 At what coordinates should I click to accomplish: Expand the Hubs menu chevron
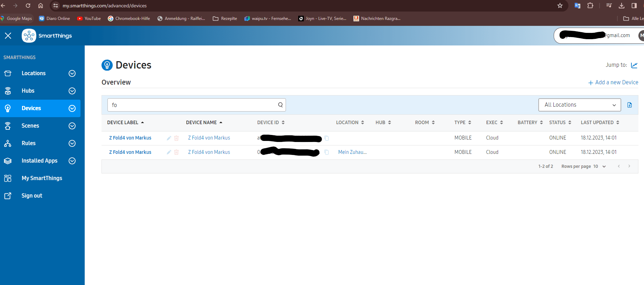72,91
